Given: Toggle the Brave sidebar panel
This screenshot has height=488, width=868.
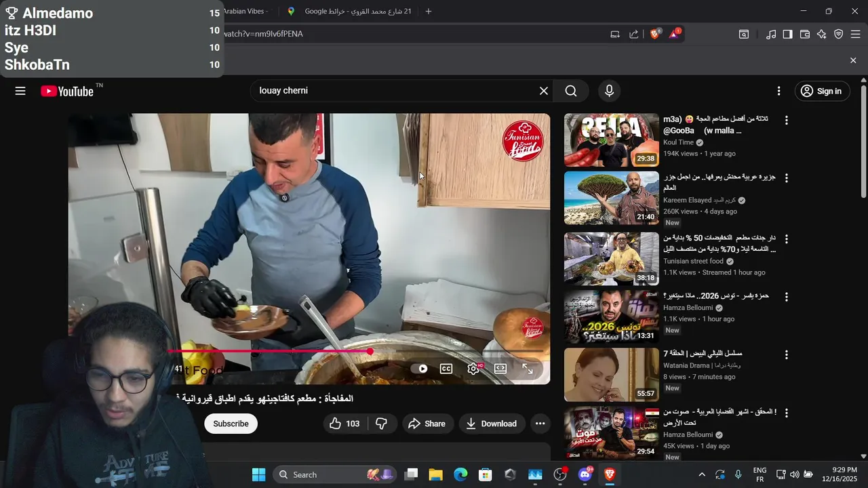Looking at the screenshot, I should click(x=787, y=34).
